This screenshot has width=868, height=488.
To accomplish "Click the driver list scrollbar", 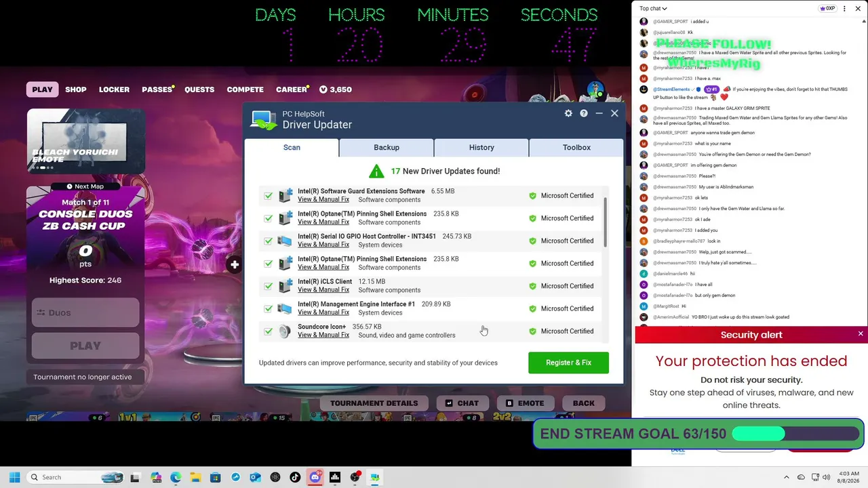I will coord(605,223).
